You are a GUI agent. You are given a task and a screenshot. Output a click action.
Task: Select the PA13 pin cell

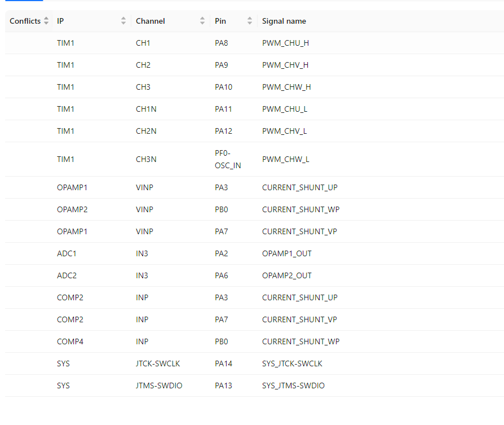coord(223,385)
